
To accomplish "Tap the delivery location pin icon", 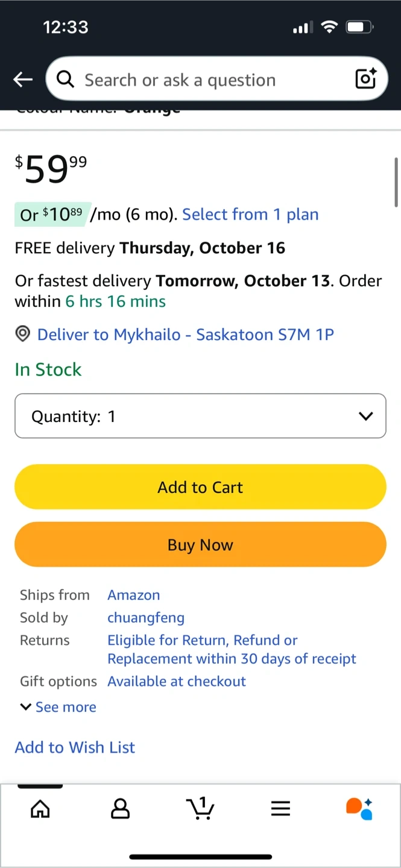I will tap(23, 335).
